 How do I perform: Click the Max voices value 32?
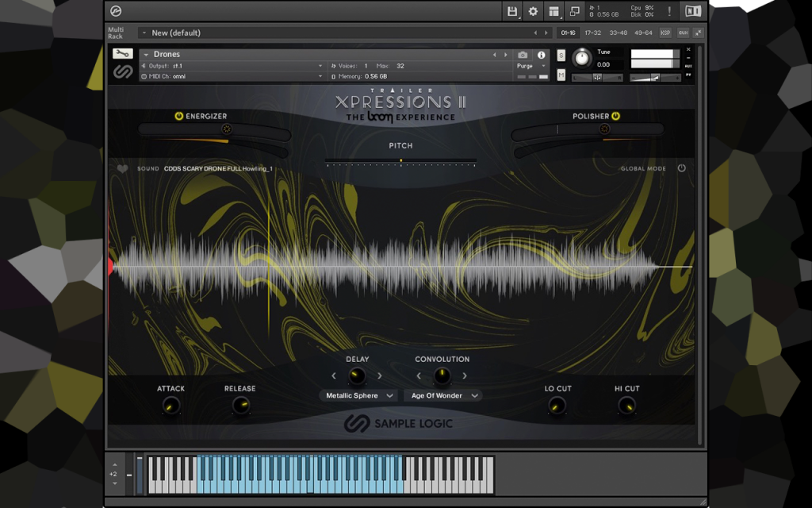pos(400,66)
